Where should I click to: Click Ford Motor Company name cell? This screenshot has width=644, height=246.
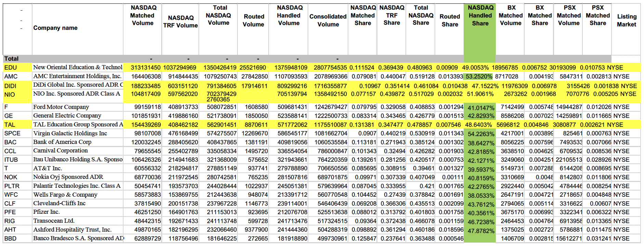click(x=61, y=107)
